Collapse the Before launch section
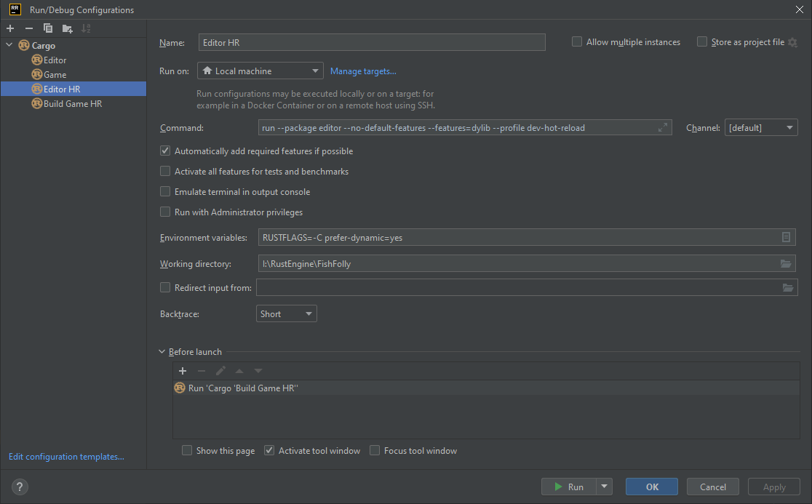 [162, 352]
